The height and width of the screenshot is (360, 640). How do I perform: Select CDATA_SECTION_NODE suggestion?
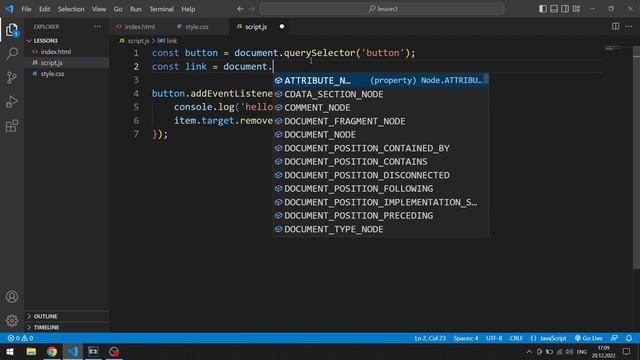[x=380, y=94]
